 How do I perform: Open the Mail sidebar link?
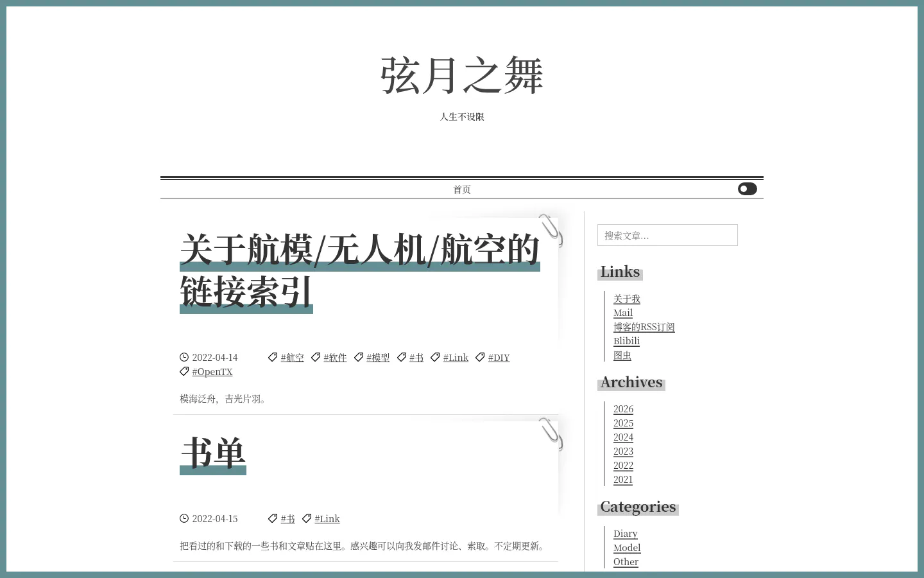point(623,313)
